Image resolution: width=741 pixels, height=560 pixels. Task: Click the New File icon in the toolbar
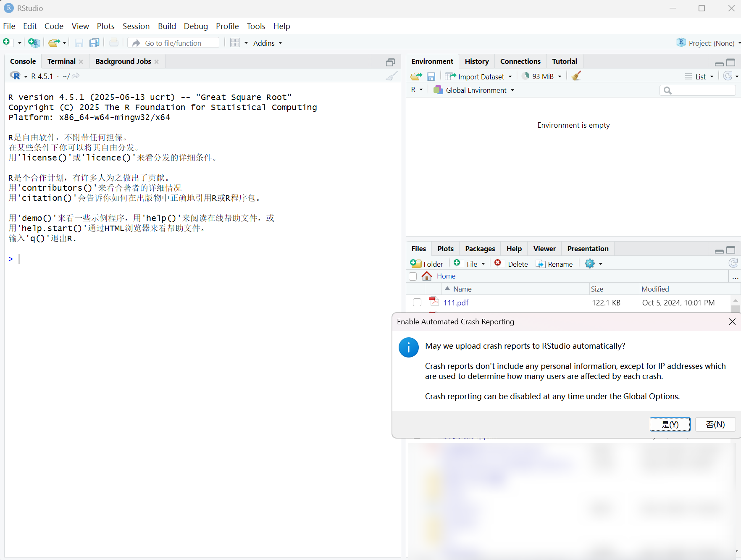(x=7, y=42)
